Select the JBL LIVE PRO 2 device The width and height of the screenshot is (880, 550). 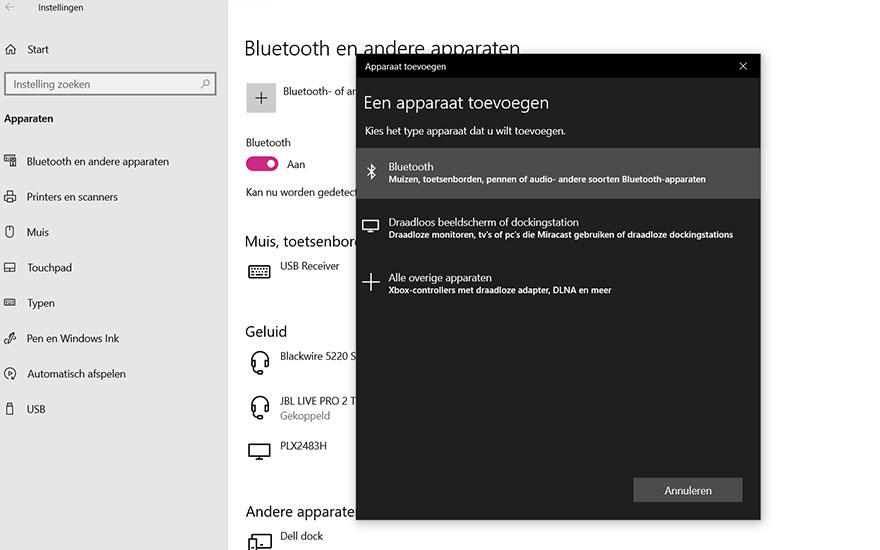click(318, 401)
